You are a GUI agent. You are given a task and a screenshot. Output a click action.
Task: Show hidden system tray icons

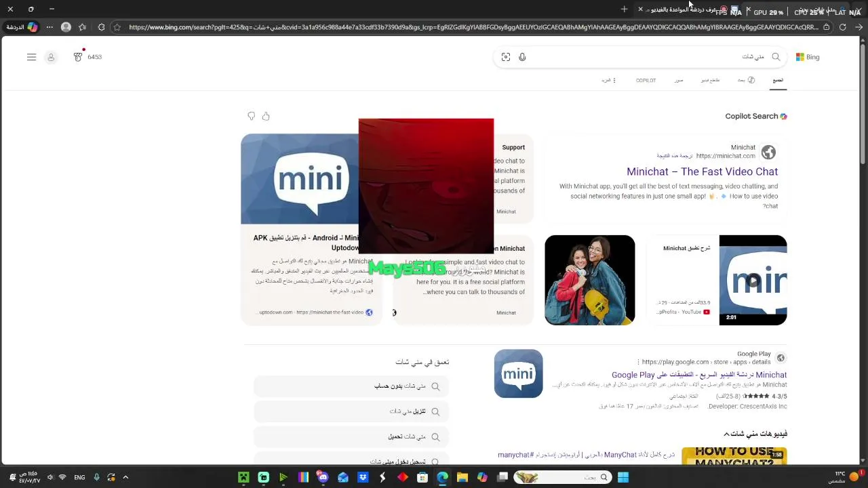click(125, 477)
